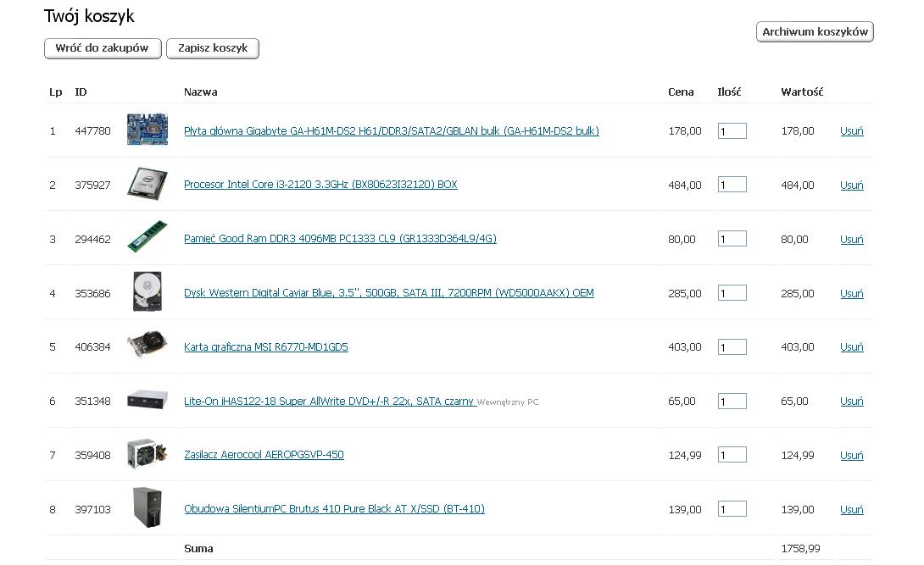
Task: Save the cart with Zapisz koszyk
Action: click(x=213, y=48)
